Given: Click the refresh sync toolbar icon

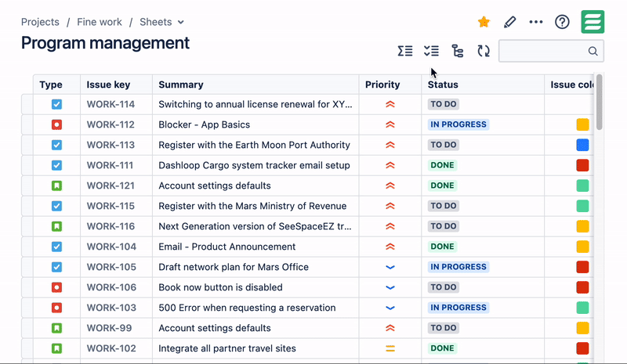Looking at the screenshot, I should tap(484, 51).
